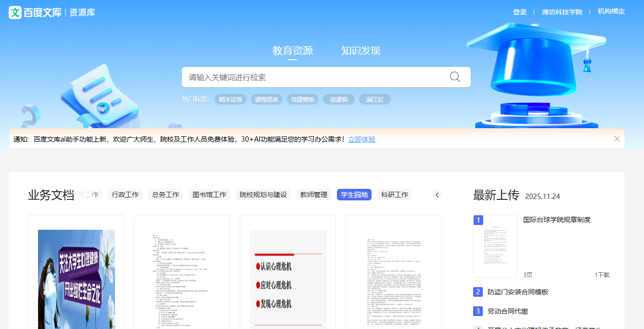Click into the keyword search field
644x329 pixels.
tap(313, 77)
